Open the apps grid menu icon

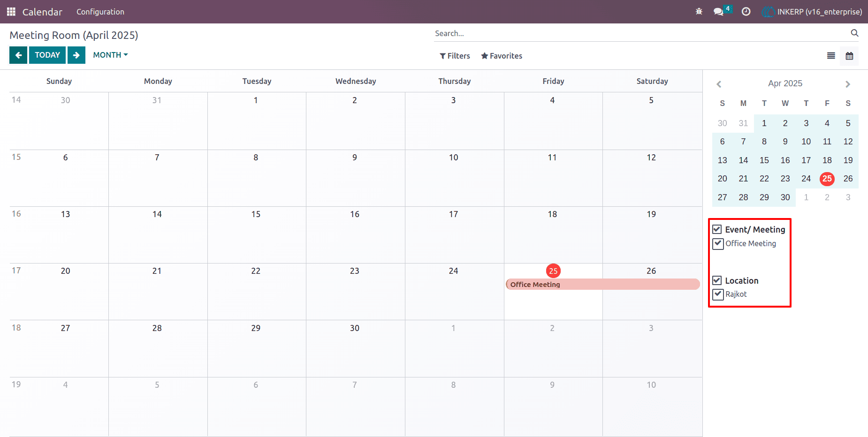11,12
